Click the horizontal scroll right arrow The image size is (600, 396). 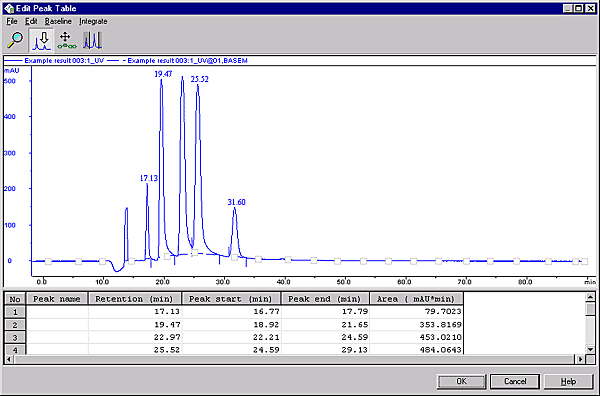tap(580, 359)
